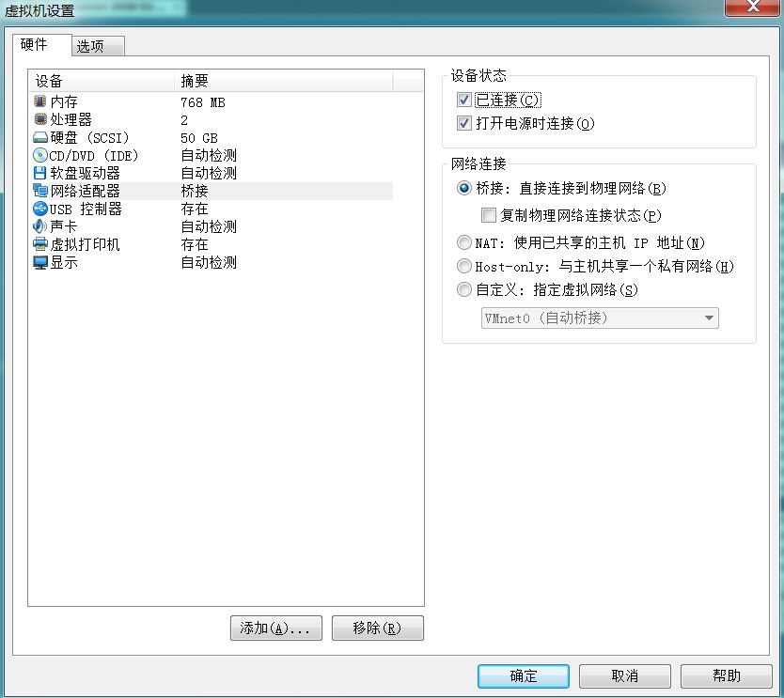Click the USB controller (USB 控制器) icon
This screenshot has height=698, width=784.
pyautogui.click(x=40, y=209)
